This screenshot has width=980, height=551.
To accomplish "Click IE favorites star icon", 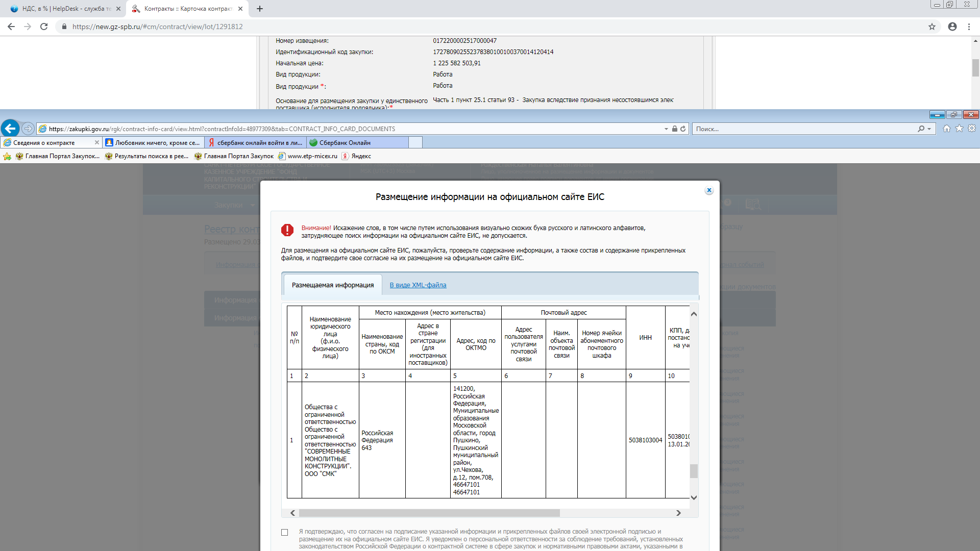I will tap(959, 129).
